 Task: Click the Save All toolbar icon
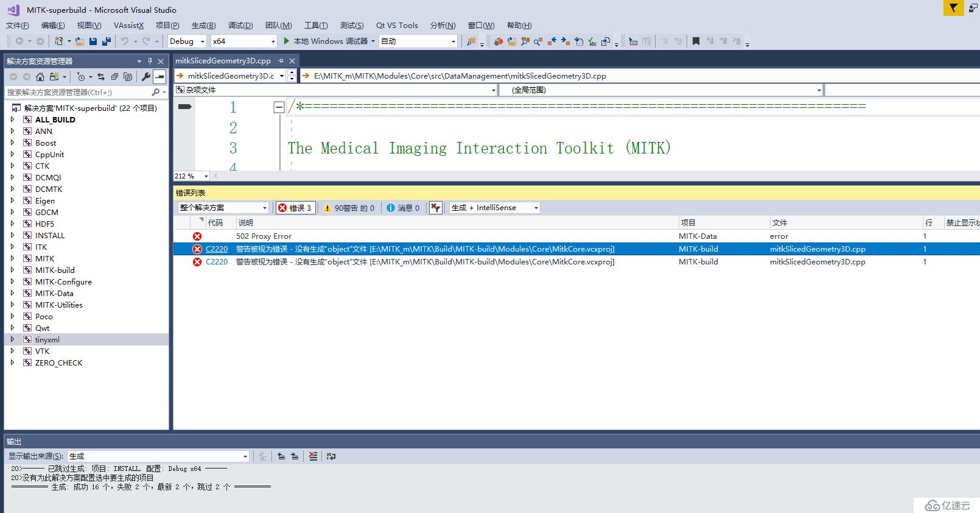tap(107, 41)
